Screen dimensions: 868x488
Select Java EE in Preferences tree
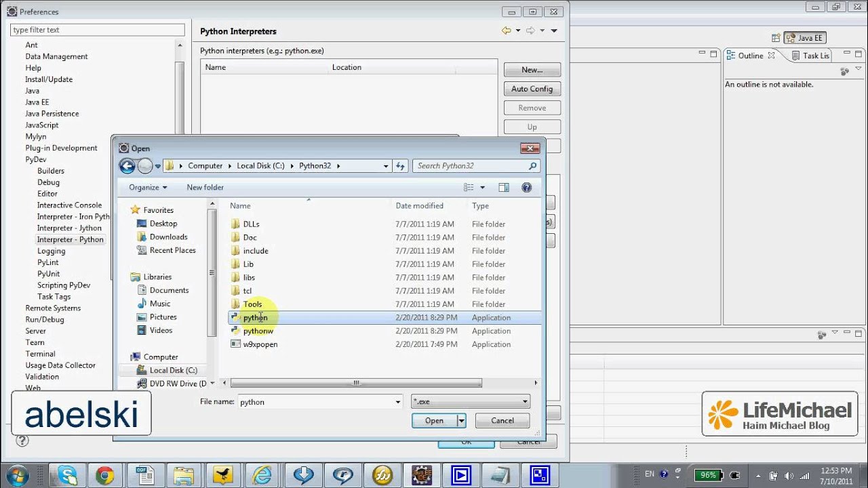tap(37, 102)
